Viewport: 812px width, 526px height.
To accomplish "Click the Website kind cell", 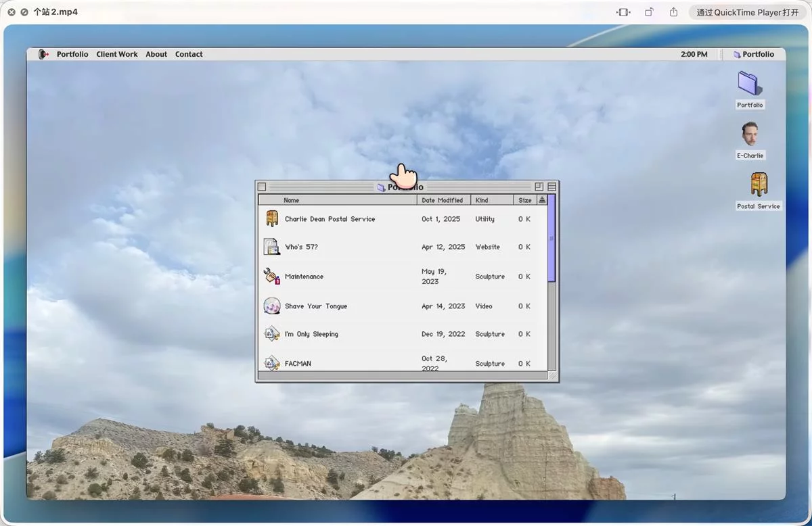I will [487, 247].
